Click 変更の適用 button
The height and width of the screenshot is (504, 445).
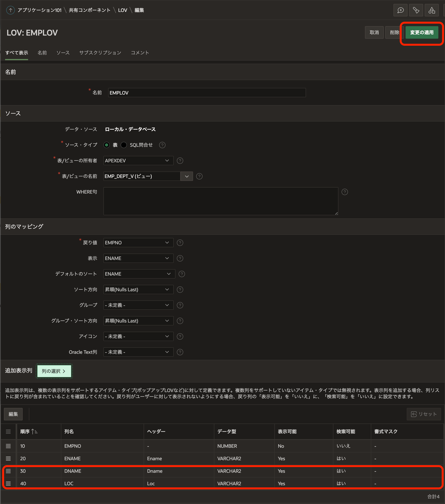pos(422,32)
